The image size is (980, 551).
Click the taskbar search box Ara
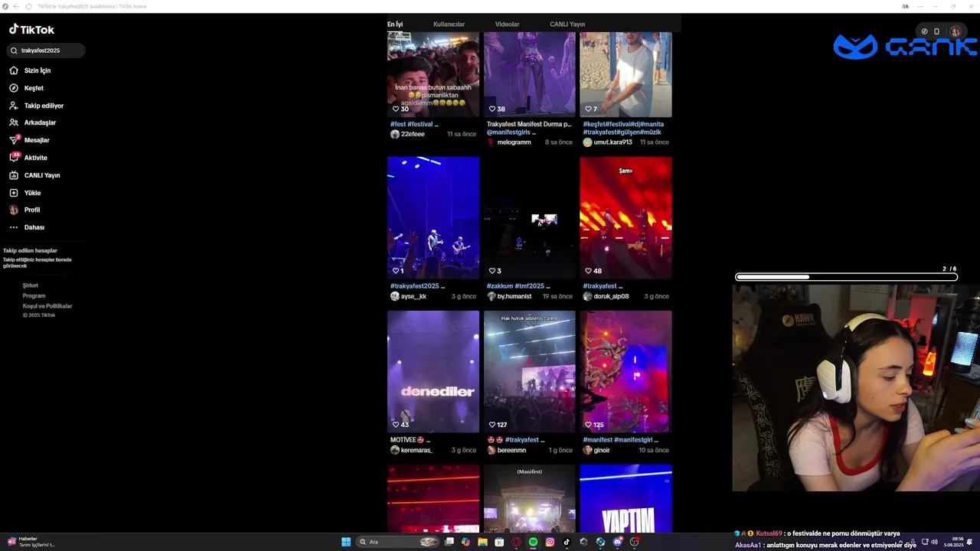point(398,542)
